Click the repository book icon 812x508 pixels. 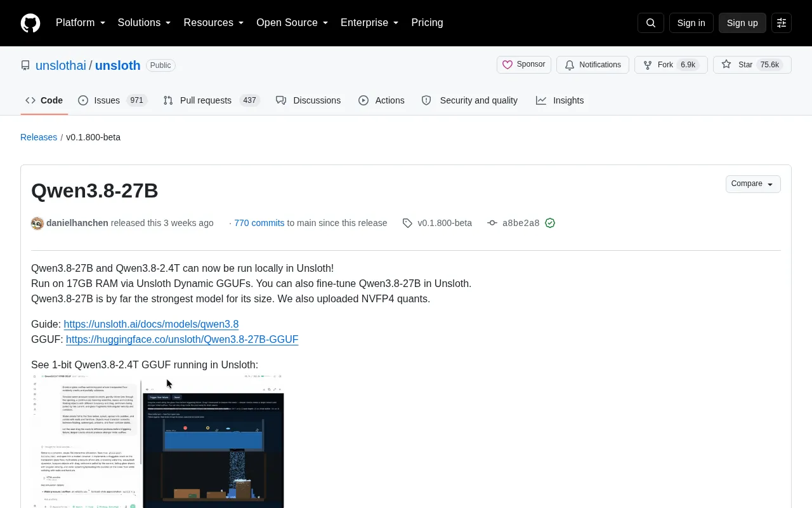25,65
